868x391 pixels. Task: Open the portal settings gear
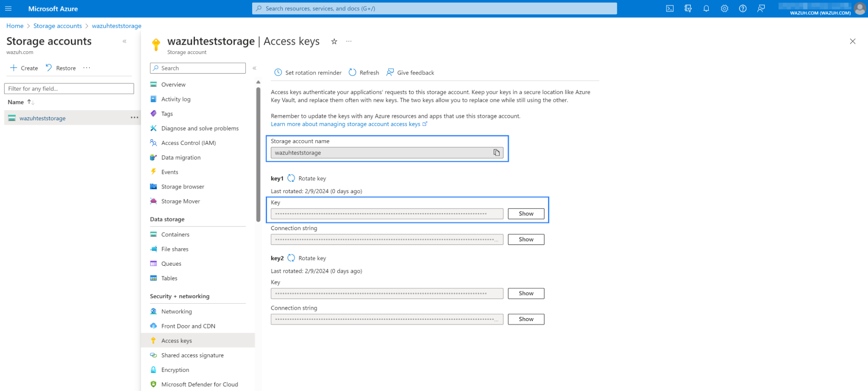click(724, 9)
